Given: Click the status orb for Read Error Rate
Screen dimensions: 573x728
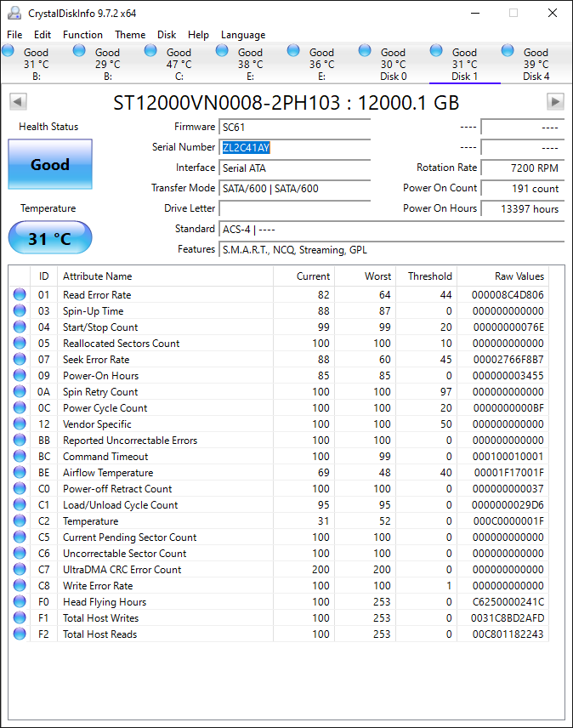Looking at the screenshot, I should pyautogui.click(x=20, y=295).
